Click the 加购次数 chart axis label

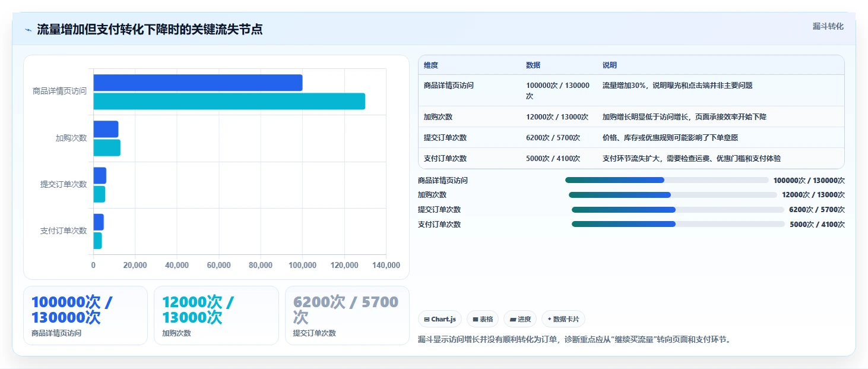[71, 138]
